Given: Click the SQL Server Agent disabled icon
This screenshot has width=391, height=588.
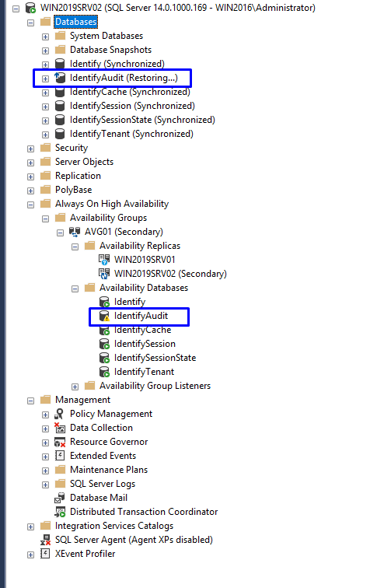Looking at the screenshot, I should 45,540.
